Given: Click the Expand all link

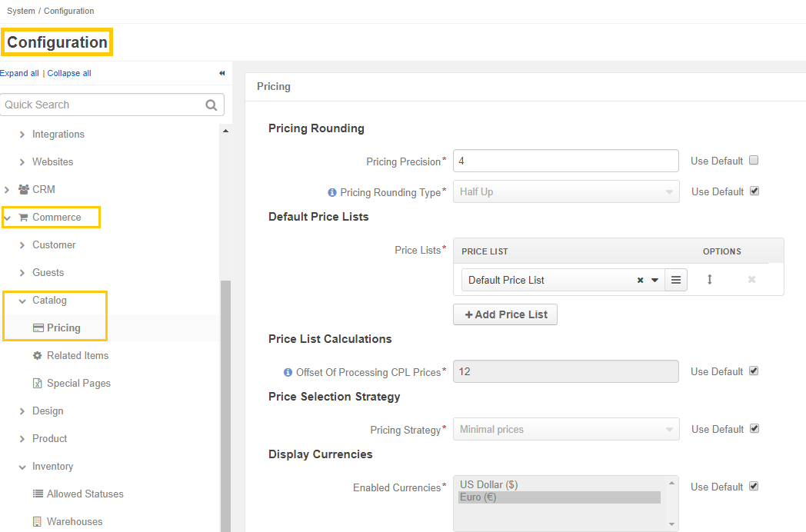Looking at the screenshot, I should [x=19, y=73].
